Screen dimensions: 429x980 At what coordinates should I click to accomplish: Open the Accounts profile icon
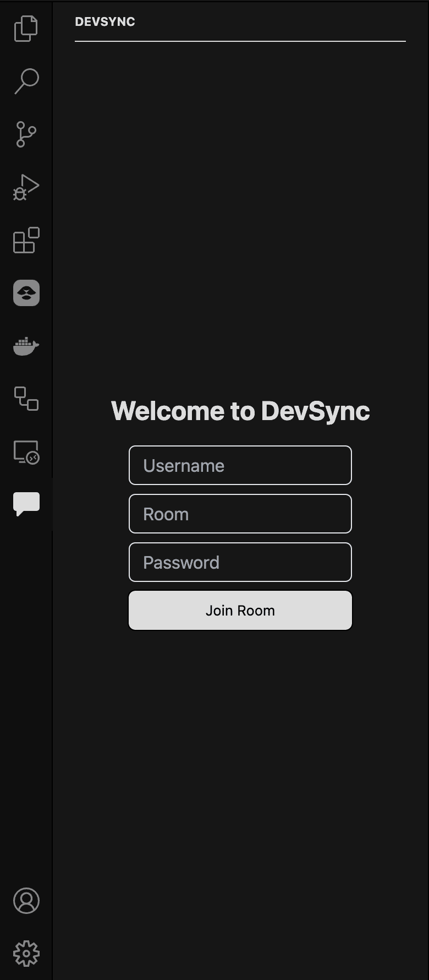coord(26,901)
